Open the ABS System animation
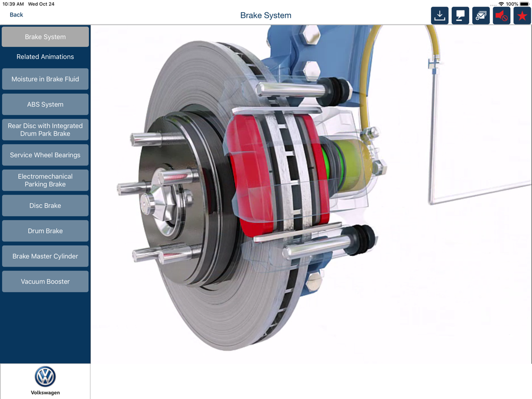532x399 pixels. click(x=45, y=104)
